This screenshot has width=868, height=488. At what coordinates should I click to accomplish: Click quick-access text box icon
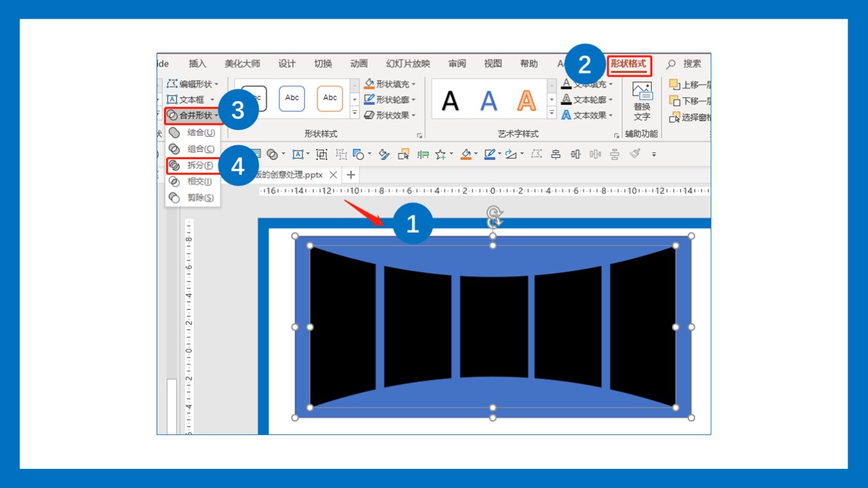298,154
